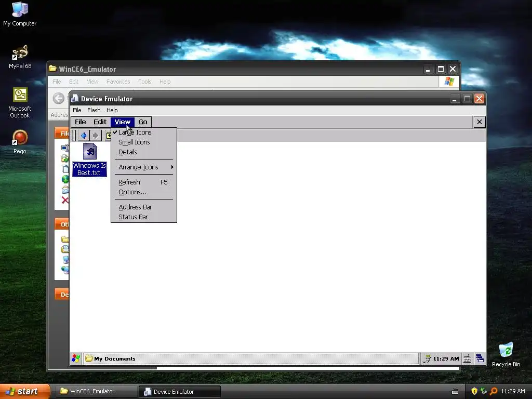The height and width of the screenshot is (399, 532).
Task: Click the grip handle of the CE toolbar
Action: coord(74,136)
